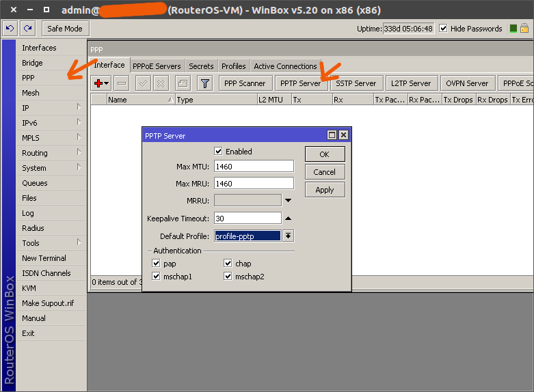Viewport: 534px width, 392px height.
Task: Open PPP in the sidebar menu
Action: point(51,78)
